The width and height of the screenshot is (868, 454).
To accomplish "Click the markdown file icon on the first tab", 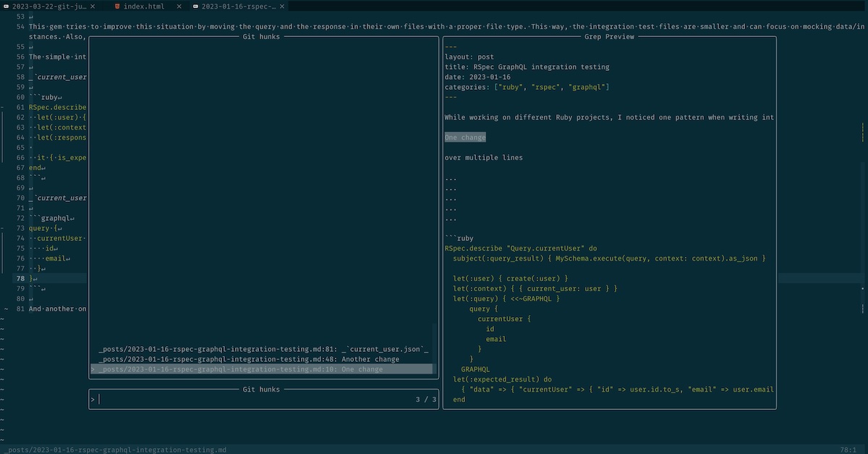I will coord(7,6).
